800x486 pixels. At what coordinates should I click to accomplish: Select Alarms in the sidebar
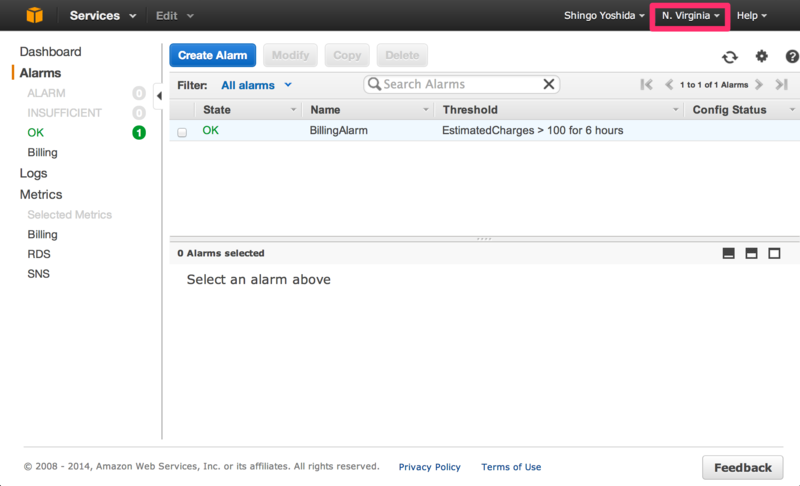[40, 73]
